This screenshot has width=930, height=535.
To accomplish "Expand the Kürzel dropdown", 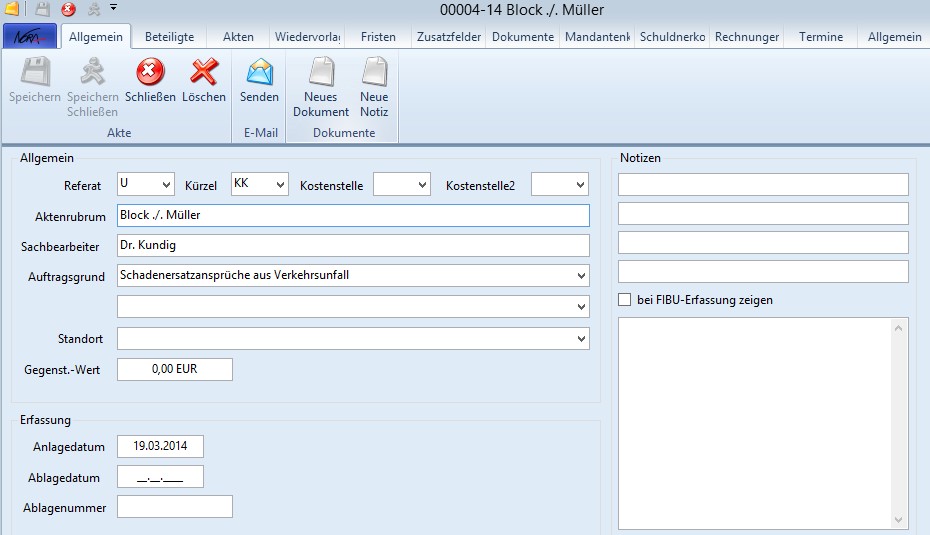I will 280,185.
